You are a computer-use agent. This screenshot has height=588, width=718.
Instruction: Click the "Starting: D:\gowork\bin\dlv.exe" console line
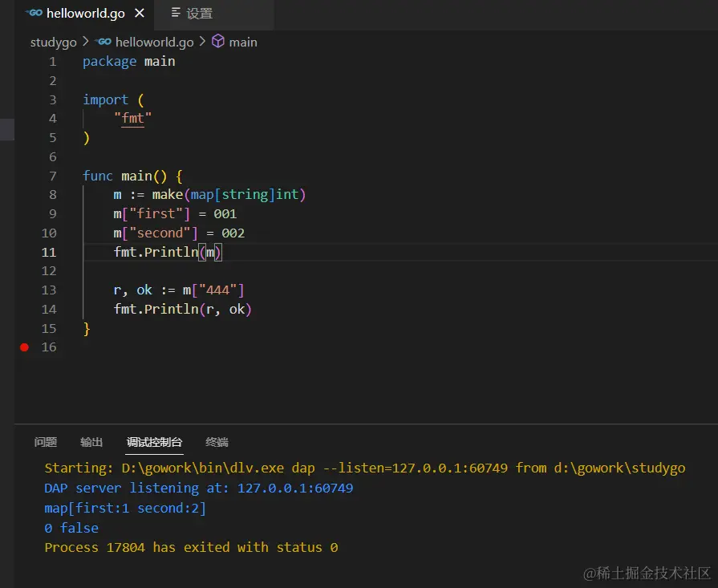point(365,468)
